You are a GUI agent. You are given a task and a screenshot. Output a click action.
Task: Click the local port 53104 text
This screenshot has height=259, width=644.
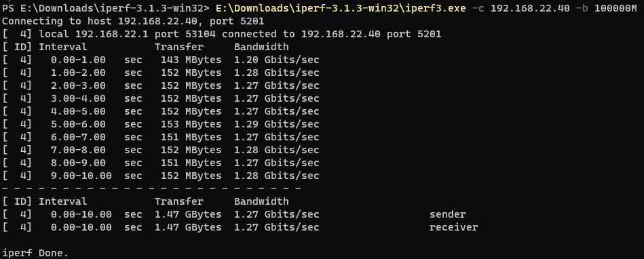click(x=191, y=34)
